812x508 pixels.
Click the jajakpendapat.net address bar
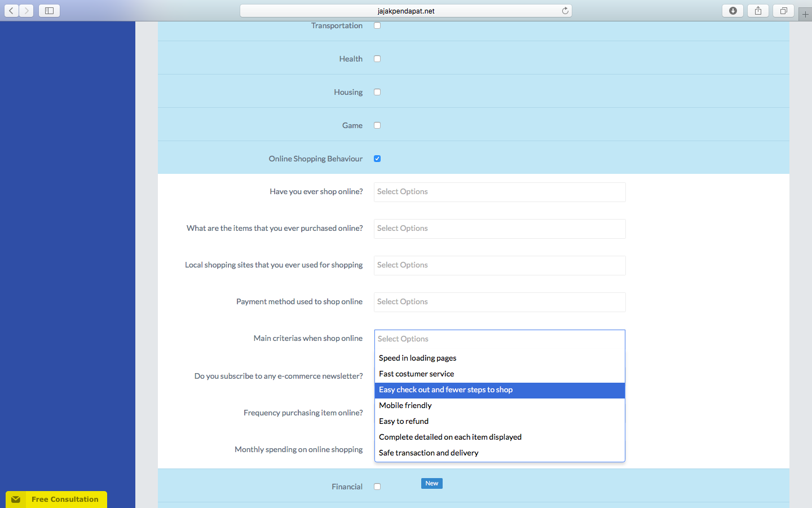point(406,11)
